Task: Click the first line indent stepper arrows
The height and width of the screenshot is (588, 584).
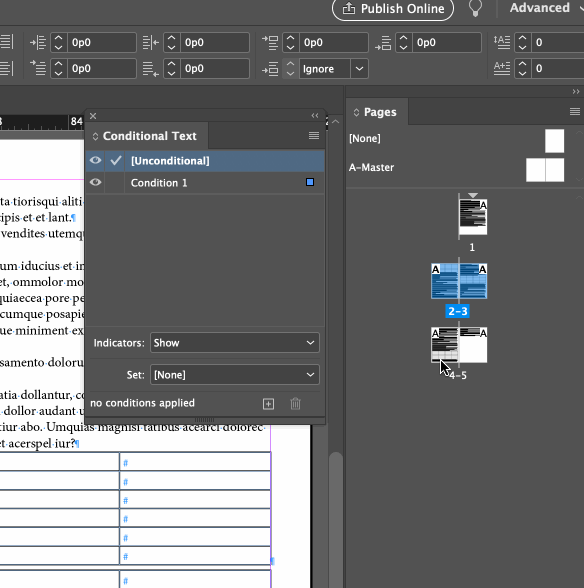Action: (59, 69)
